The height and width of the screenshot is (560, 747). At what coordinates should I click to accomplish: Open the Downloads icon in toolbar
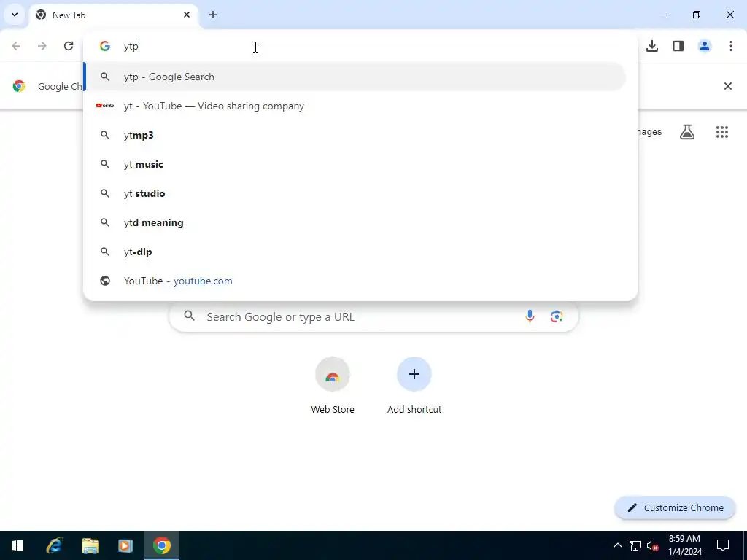click(x=652, y=46)
